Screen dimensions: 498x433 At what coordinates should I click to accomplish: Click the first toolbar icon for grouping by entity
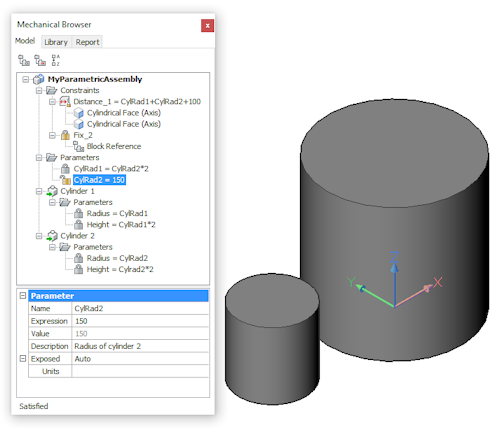pos(23,60)
